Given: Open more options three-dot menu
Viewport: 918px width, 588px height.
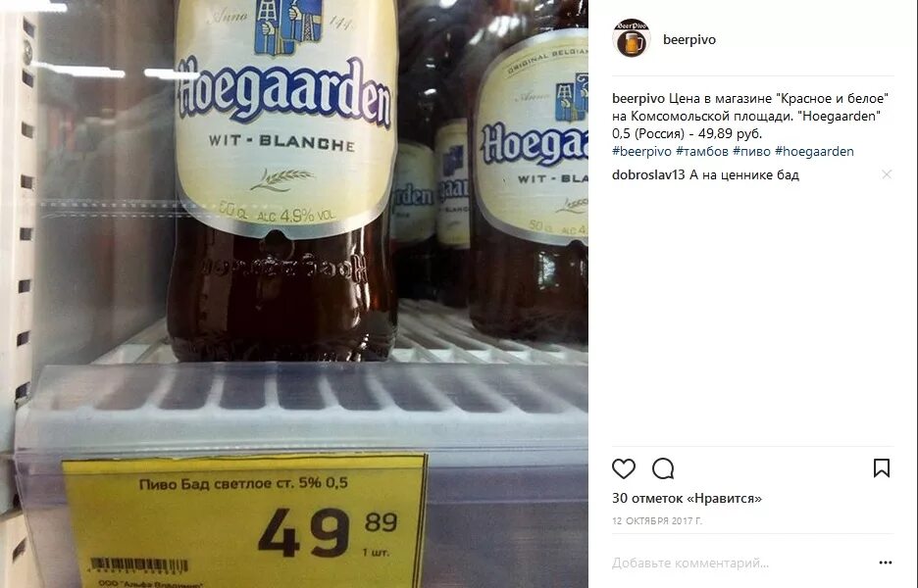Looking at the screenshot, I should (x=886, y=563).
